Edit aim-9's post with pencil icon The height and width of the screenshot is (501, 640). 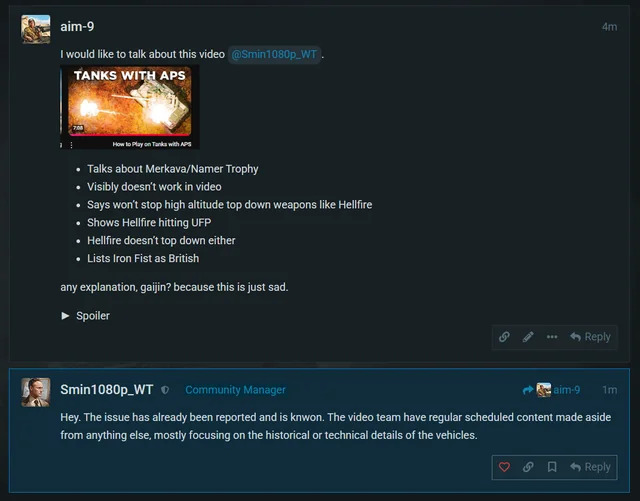(528, 337)
